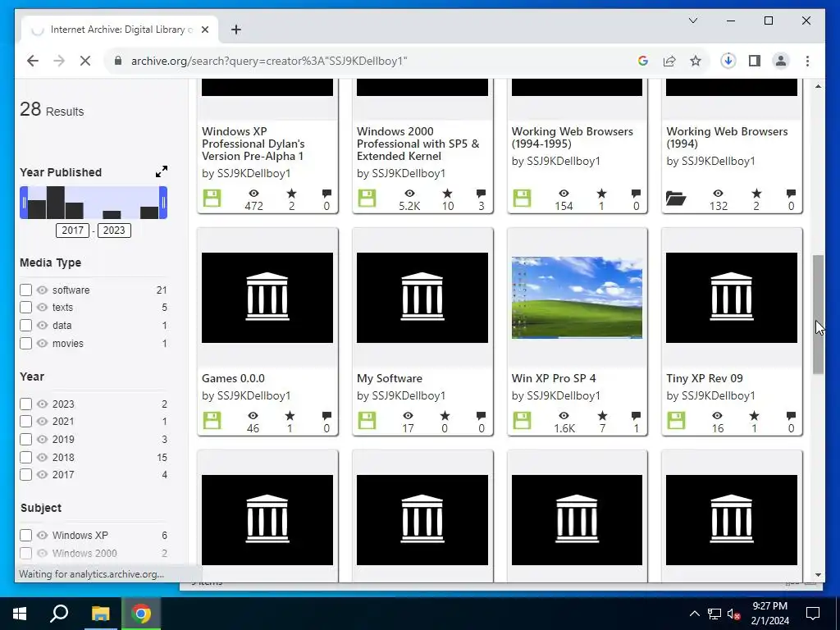Open the Chrome profile avatar
This screenshot has height=630, width=840.
coord(781,61)
